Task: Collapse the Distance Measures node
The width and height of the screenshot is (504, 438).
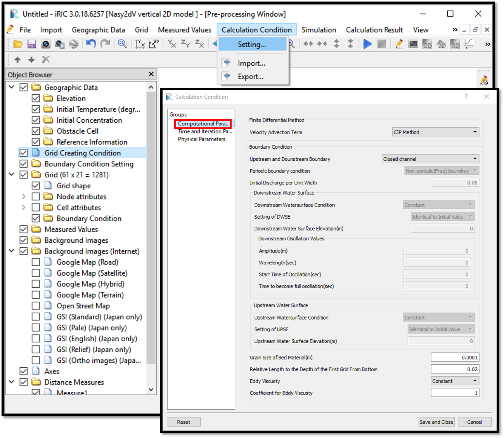Action: coord(12,382)
